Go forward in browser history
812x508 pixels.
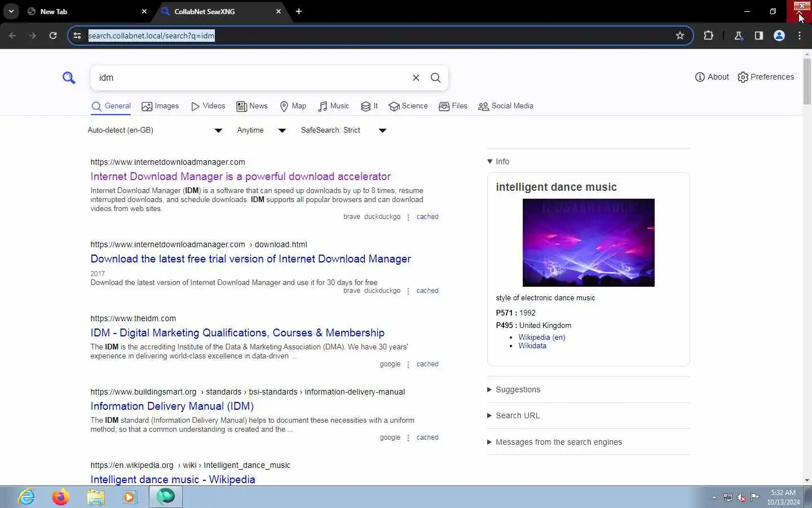33,36
